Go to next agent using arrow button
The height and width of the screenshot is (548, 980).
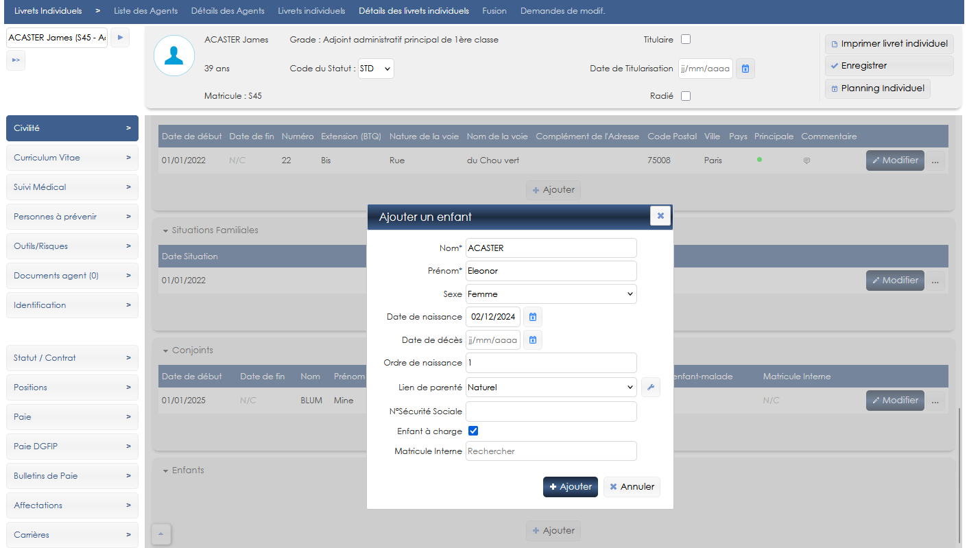[x=120, y=38]
